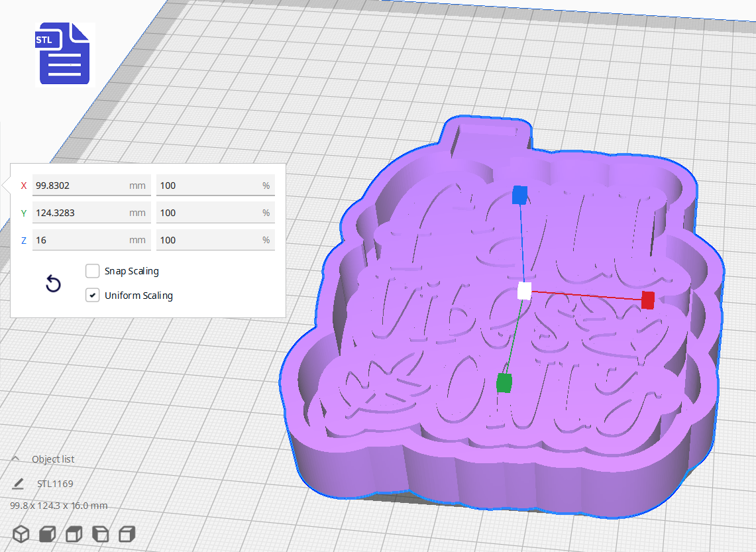Image resolution: width=756 pixels, height=552 pixels.
Task: Reset the scale using the reset arrow icon
Action: click(x=53, y=284)
